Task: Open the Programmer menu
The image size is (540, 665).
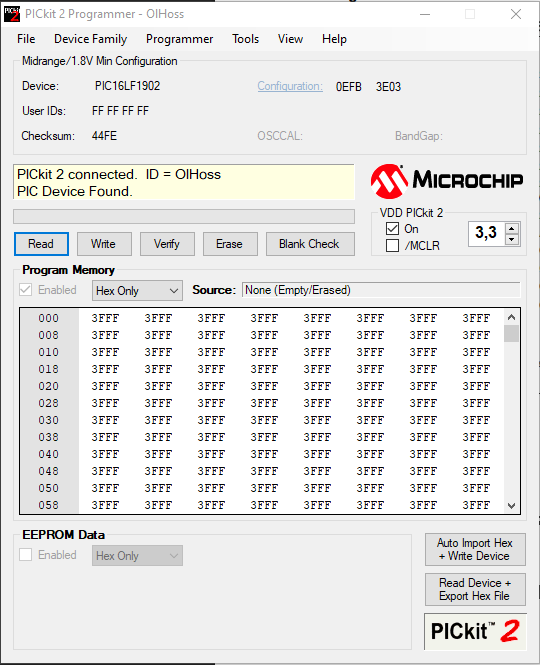Action: (179, 39)
